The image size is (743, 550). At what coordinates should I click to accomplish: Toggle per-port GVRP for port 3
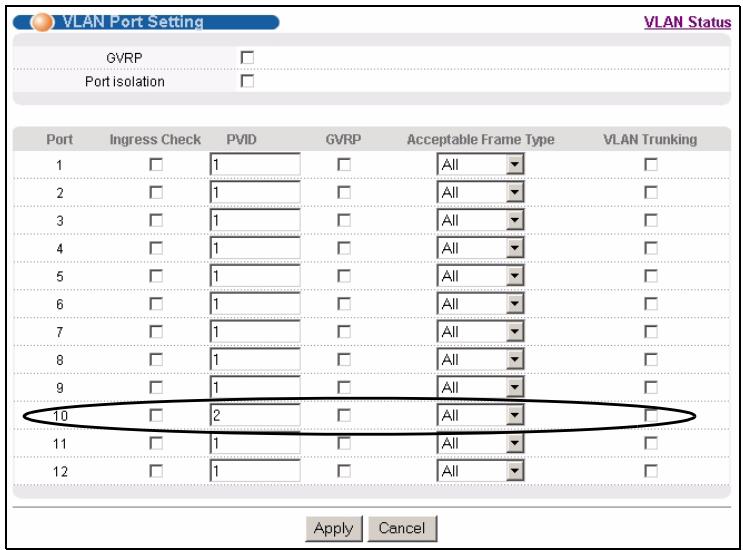(344, 220)
